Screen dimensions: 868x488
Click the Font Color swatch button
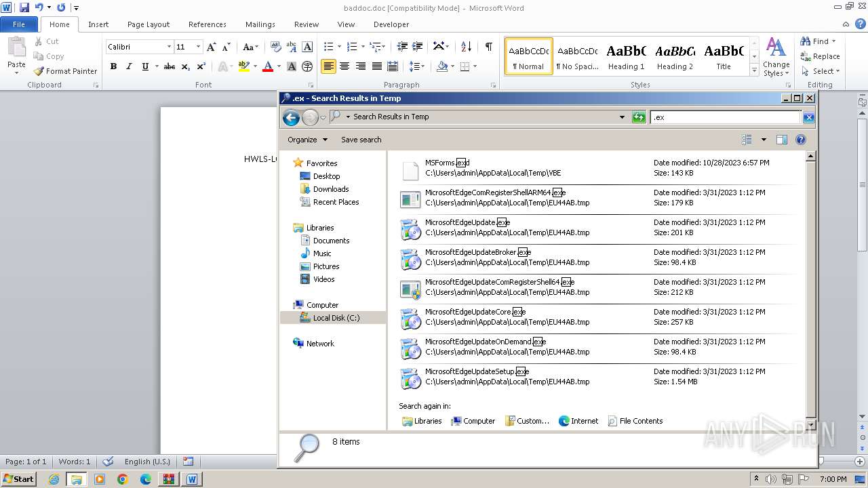268,66
